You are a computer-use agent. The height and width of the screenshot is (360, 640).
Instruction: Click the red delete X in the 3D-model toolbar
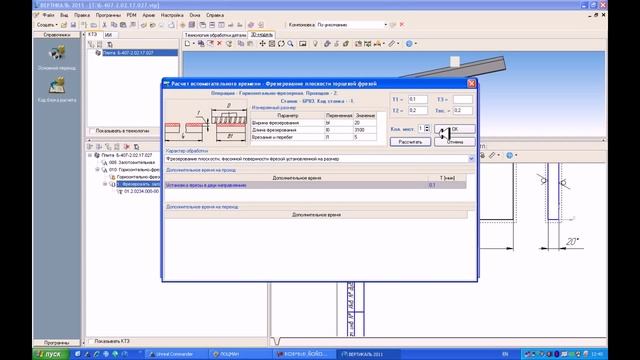pyautogui.click(x=220, y=44)
